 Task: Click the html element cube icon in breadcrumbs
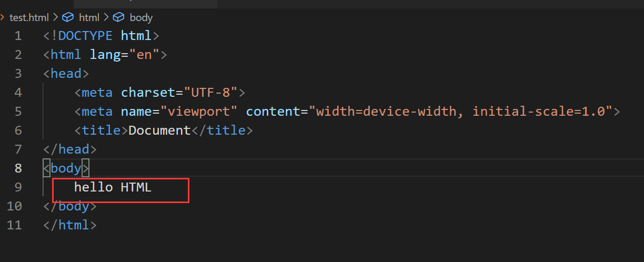68,17
